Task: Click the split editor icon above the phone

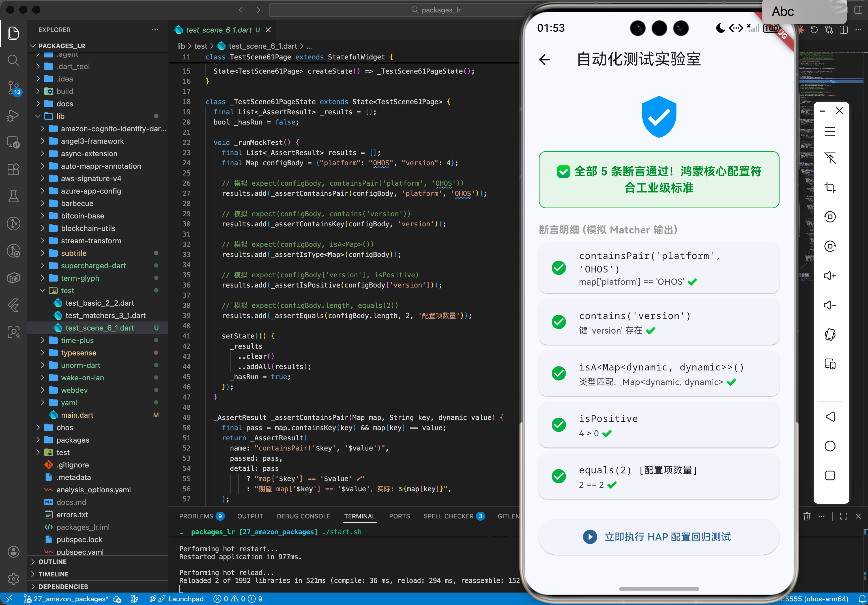Action: (844, 29)
